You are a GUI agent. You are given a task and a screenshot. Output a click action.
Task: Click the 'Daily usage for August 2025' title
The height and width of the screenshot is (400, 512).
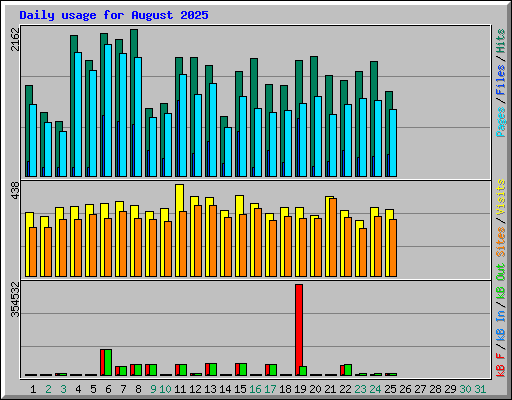[x=114, y=15]
